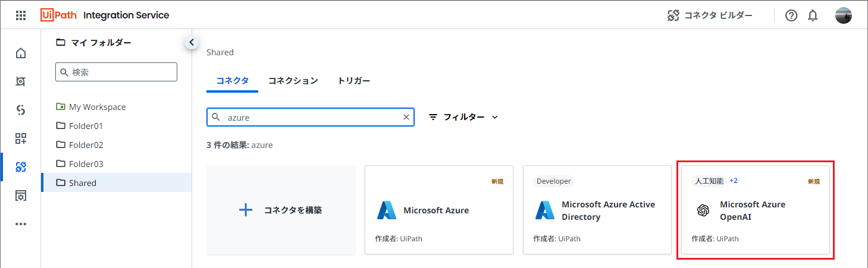Click the OpenAI logo icon
Viewport: 868px width, 268px height.
(703, 210)
